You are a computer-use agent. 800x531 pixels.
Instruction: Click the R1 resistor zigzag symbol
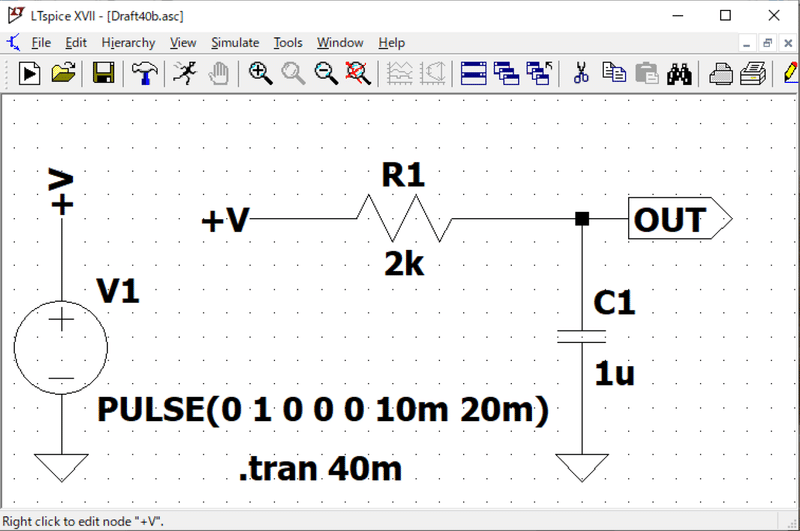tap(404, 218)
